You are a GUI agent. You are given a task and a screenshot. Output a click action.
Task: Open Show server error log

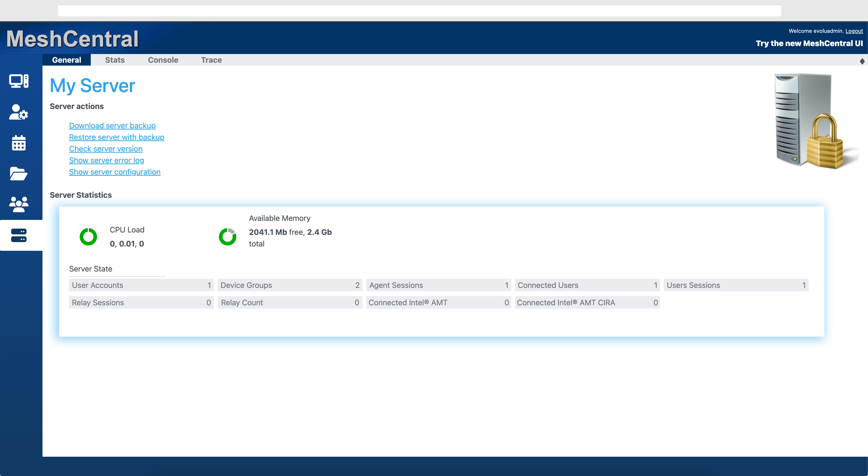[106, 160]
